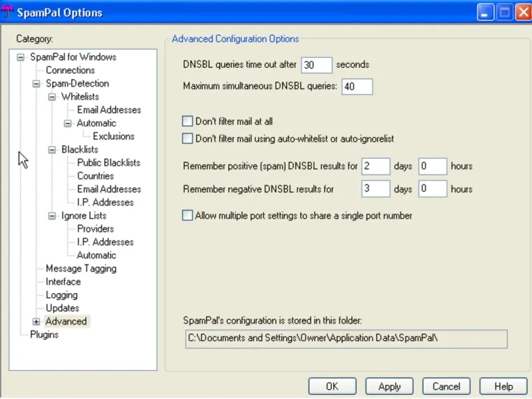532x399 pixels.
Task: Click the DNSBL timeout seconds field
Action: click(317, 65)
